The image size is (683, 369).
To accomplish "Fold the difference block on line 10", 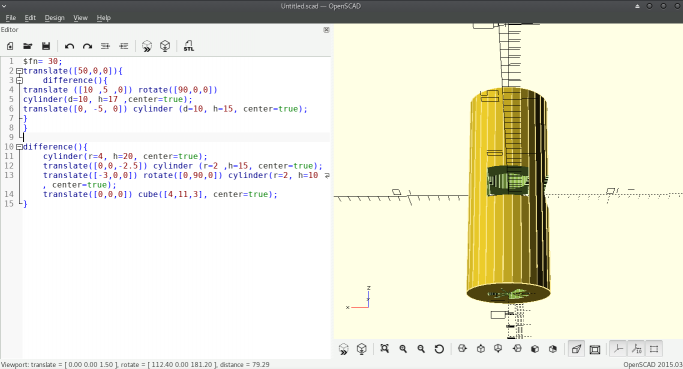I will coord(19,147).
